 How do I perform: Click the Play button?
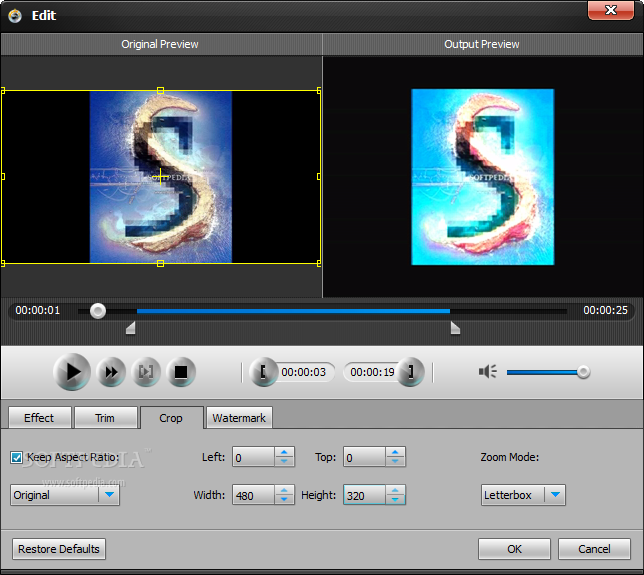coord(71,372)
